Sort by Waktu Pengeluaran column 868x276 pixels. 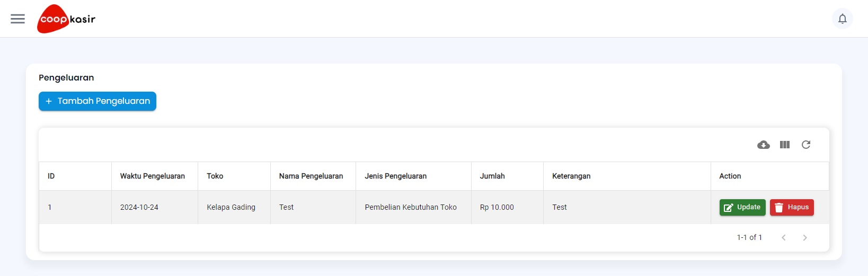click(x=153, y=176)
